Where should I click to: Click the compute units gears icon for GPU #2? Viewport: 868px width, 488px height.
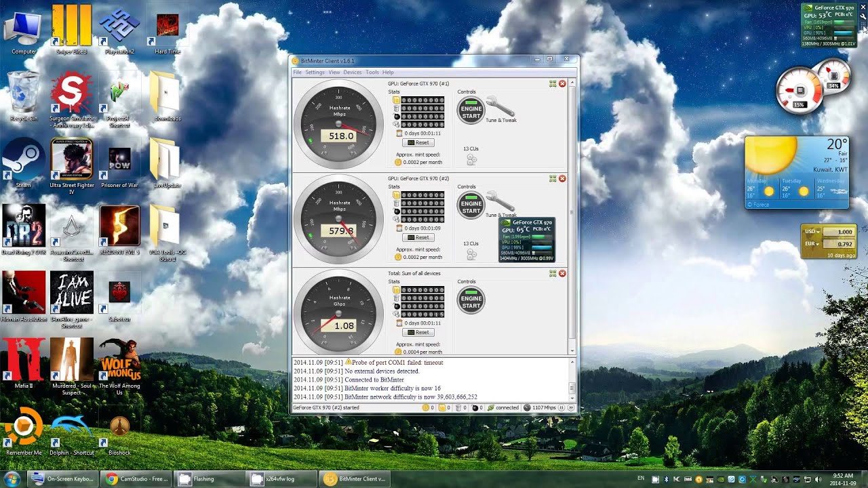471,254
